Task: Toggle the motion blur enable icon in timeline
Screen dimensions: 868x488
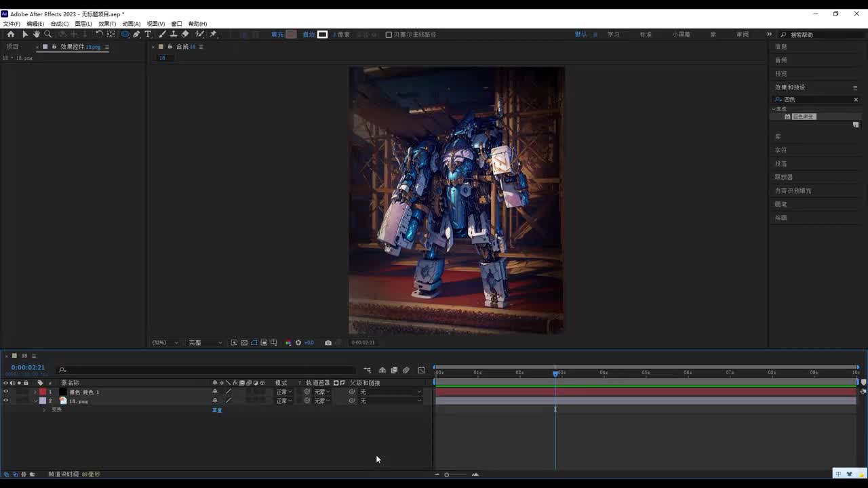Action: [x=406, y=370]
